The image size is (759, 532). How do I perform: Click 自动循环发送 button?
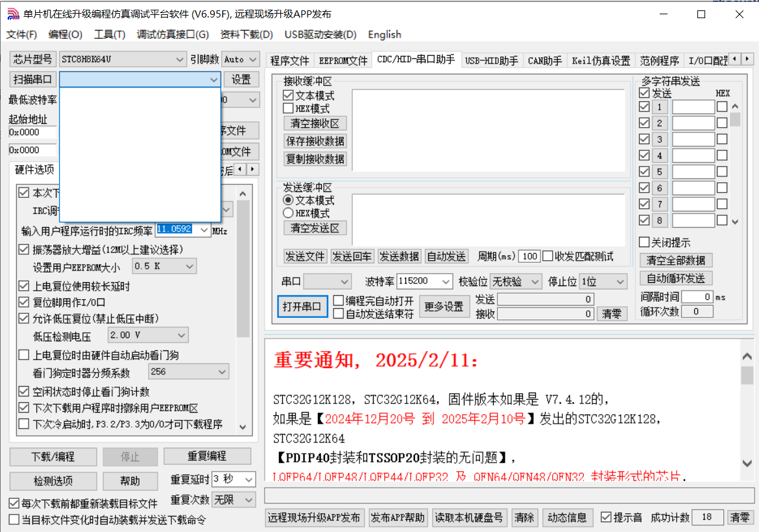676,278
